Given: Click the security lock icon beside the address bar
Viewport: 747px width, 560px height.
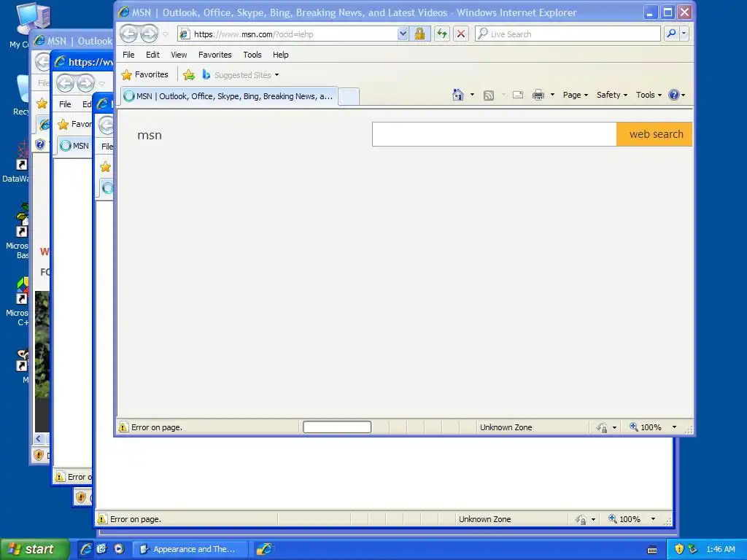Looking at the screenshot, I should 419,34.
